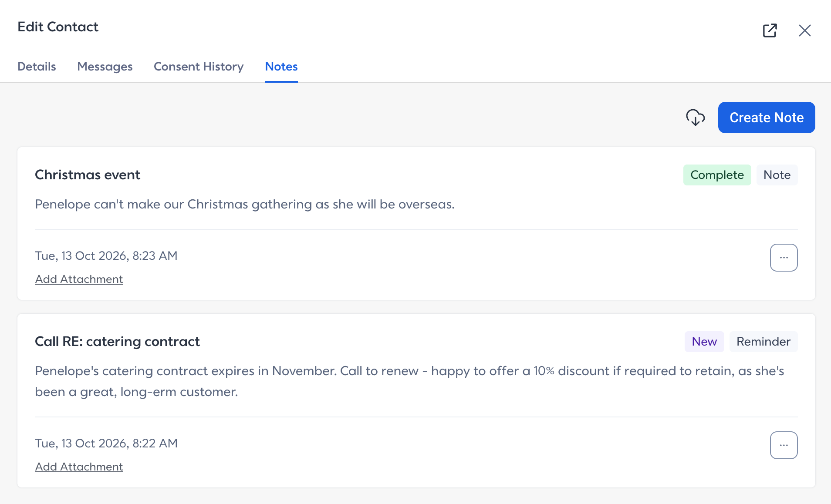Click the 8:23 AM timestamp
This screenshot has width=831, height=504.
point(106,255)
